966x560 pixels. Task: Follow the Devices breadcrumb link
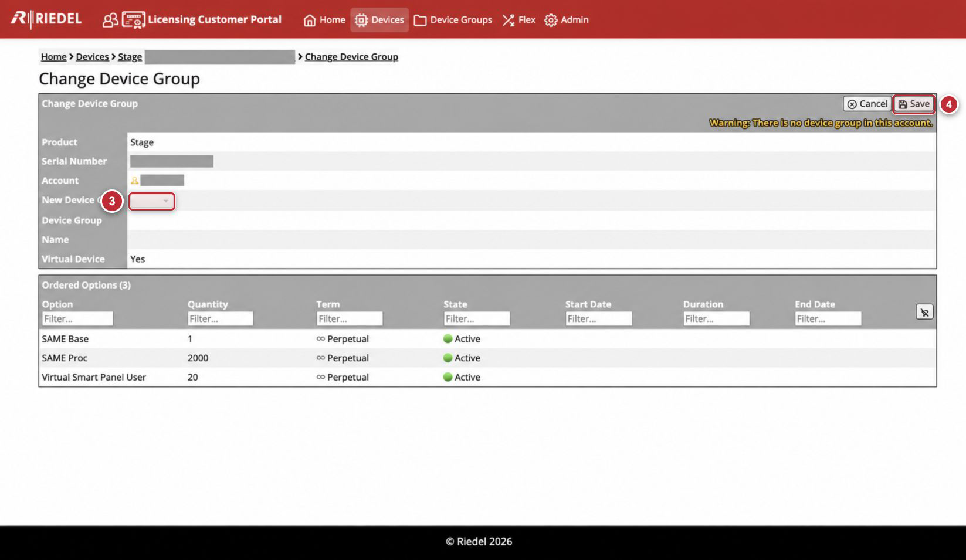[x=93, y=57]
